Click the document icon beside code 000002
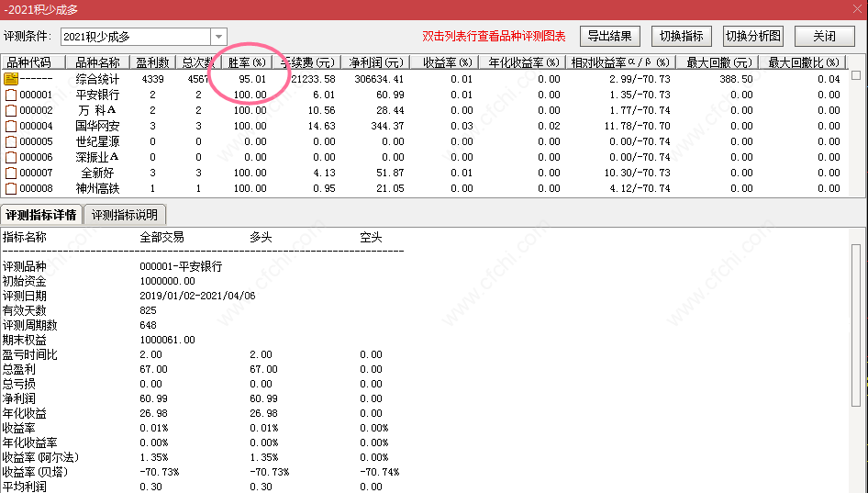 (10, 110)
